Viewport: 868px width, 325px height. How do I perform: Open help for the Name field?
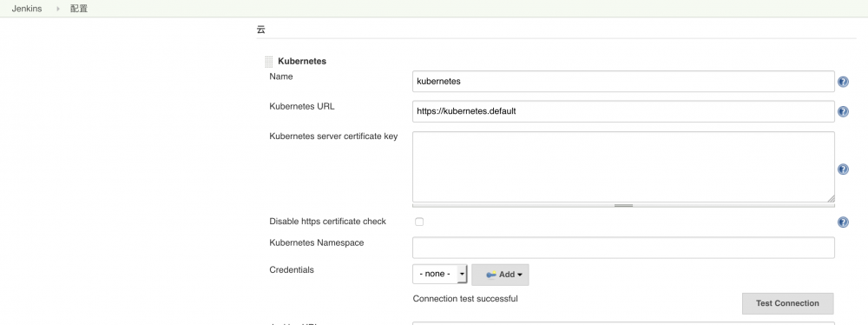843,82
